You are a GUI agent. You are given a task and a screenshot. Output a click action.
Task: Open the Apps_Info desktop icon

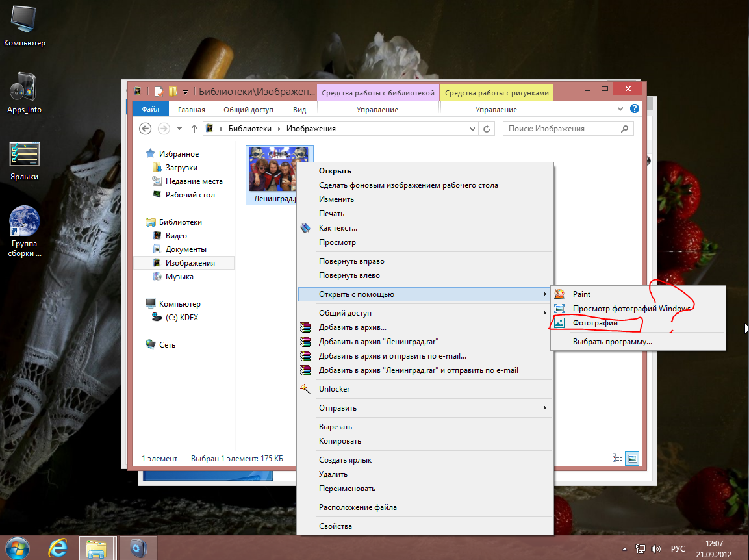tap(24, 93)
